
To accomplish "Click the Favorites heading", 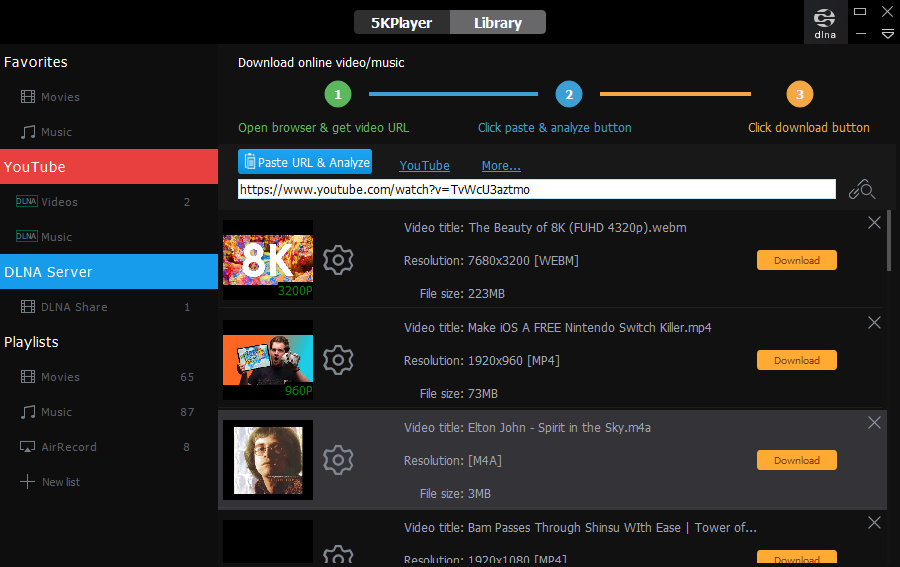I will coord(36,62).
